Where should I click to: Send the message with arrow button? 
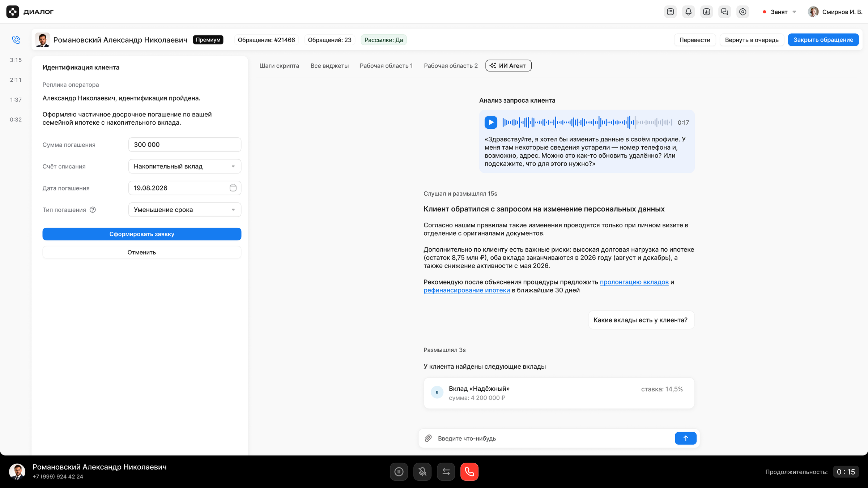pos(685,438)
